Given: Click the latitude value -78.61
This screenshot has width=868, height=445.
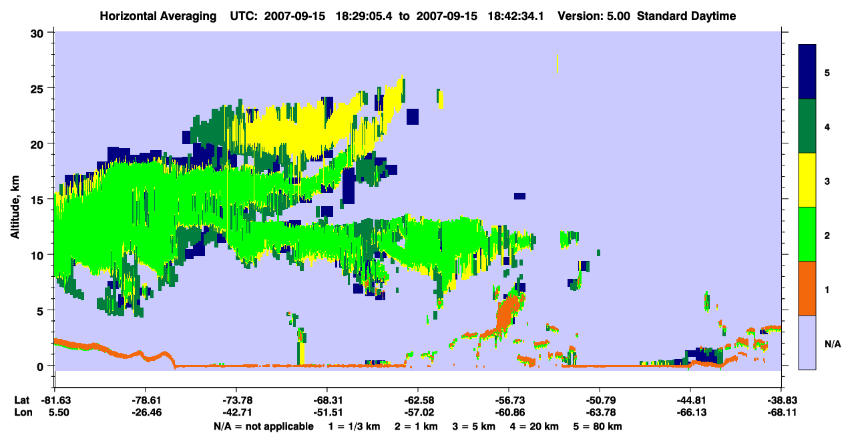Looking at the screenshot, I should pyautogui.click(x=145, y=400).
